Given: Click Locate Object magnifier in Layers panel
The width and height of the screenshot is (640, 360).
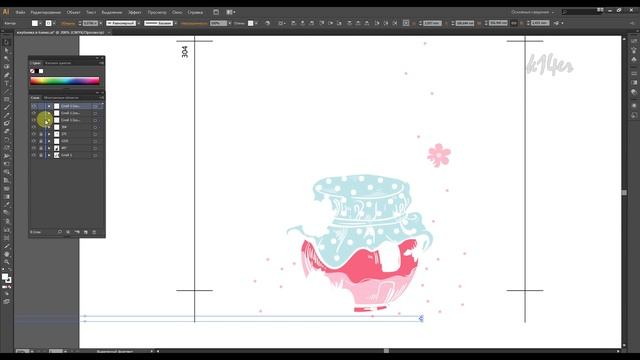Looking at the screenshot, I should (x=60, y=232).
